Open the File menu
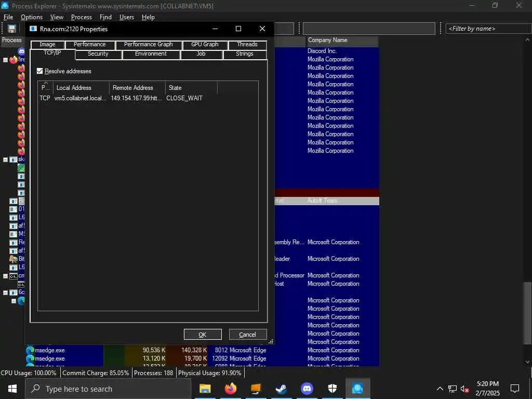 click(8, 17)
